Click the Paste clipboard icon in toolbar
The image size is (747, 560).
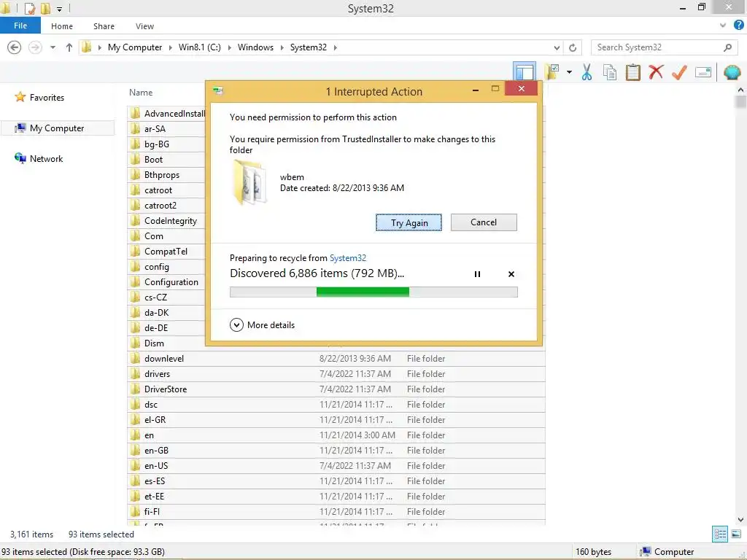632,72
